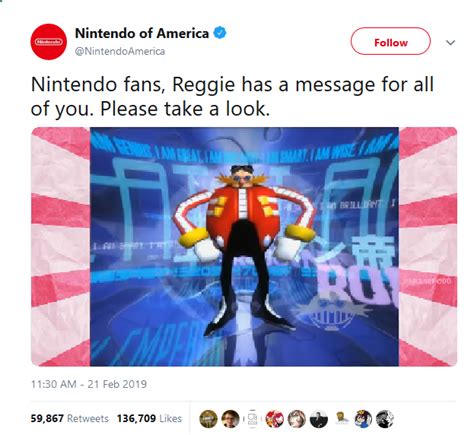Follow the Nintendo of America account
Viewport: 474px width, 435px height.
point(390,41)
